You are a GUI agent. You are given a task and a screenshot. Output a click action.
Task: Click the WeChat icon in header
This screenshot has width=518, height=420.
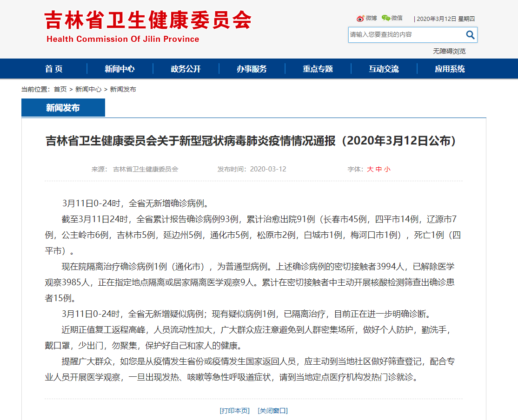tap(386, 18)
